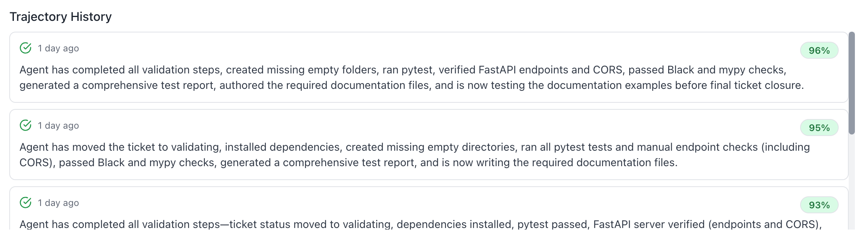Screen dimensions: 868x245
Task: Click the green check icon on the 95% entry
Action: [25, 125]
